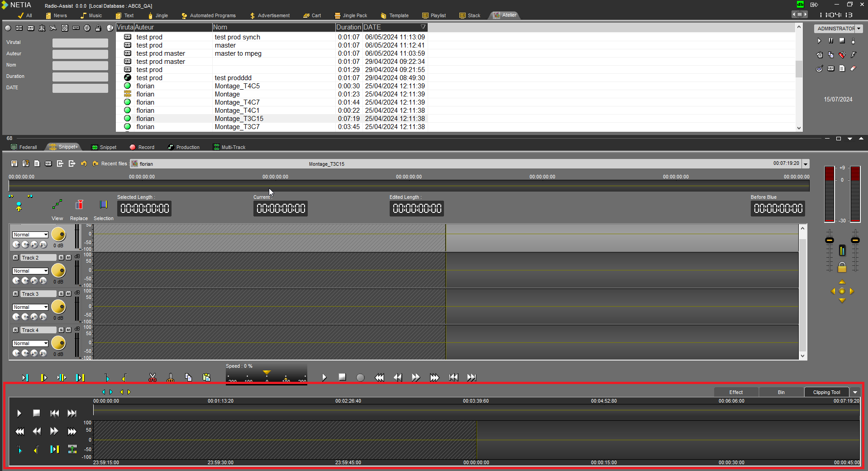The image size is (868, 471).
Task: Click the Speed slider yellow marker
Action: [267, 373]
